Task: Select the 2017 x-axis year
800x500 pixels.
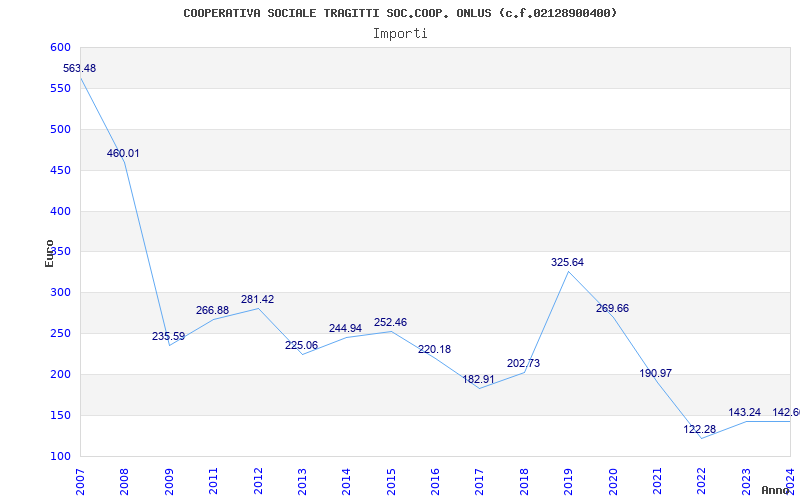Action: pyautogui.click(x=480, y=482)
